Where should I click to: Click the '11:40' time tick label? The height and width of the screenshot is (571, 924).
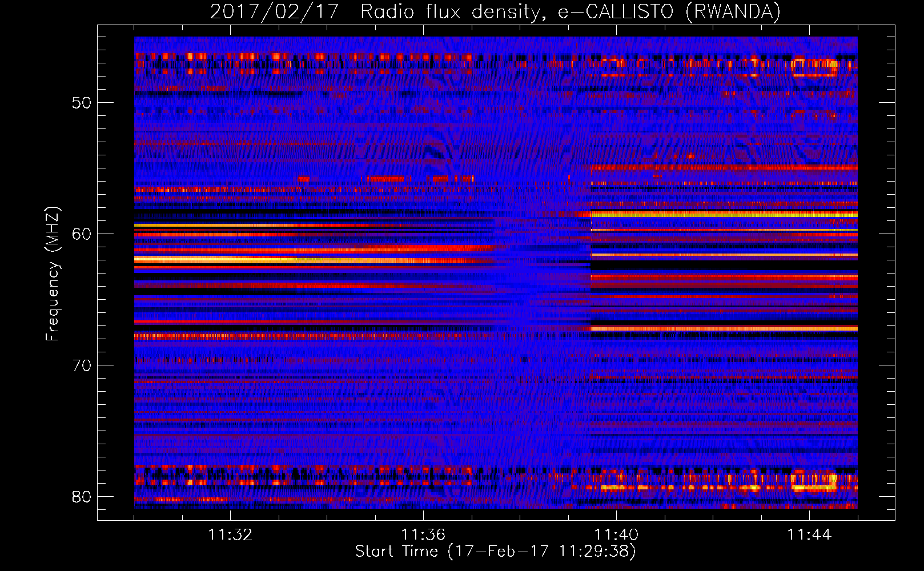(616, 534)
